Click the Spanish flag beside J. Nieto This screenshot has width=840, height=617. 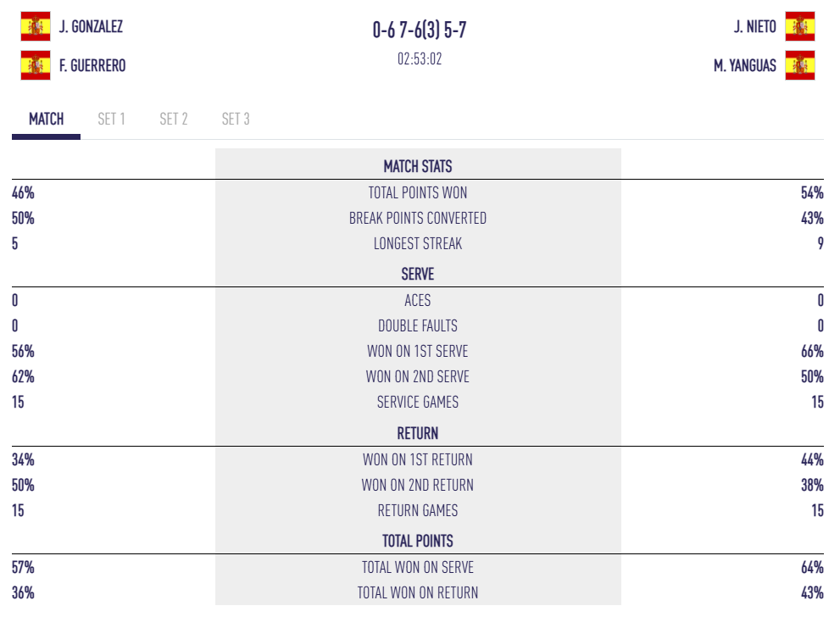[x=800, y=26]
